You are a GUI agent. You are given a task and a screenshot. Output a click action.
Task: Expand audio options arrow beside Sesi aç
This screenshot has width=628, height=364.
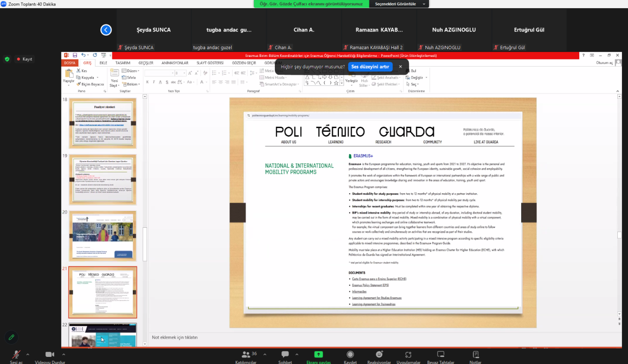click(27, 354)
